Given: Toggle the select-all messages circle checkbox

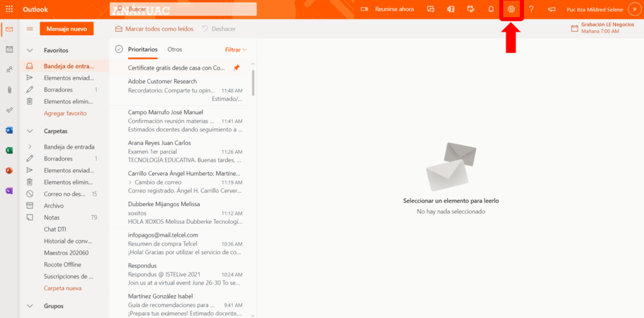Looking at the screenshot, I should 119,50.
